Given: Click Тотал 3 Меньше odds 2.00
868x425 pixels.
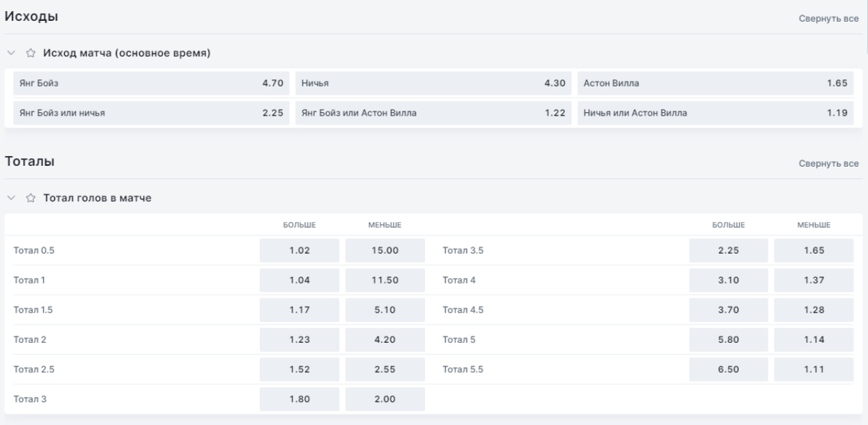Looking at the screenshot, I should pos(385,400).
